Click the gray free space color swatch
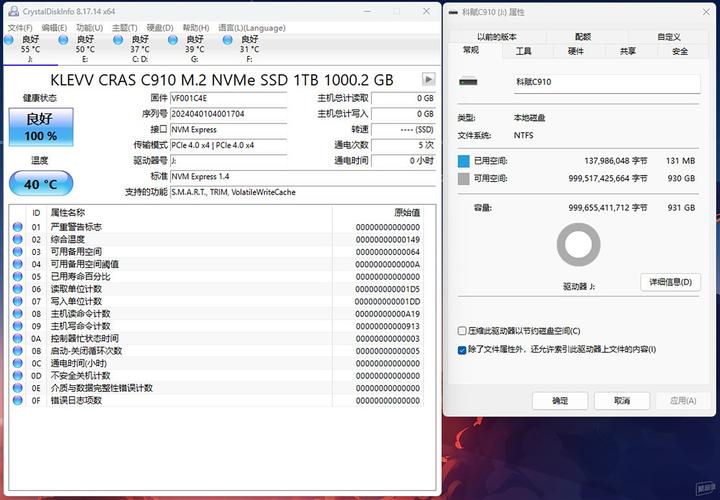720x500 pixels. [x=464, y=179]
